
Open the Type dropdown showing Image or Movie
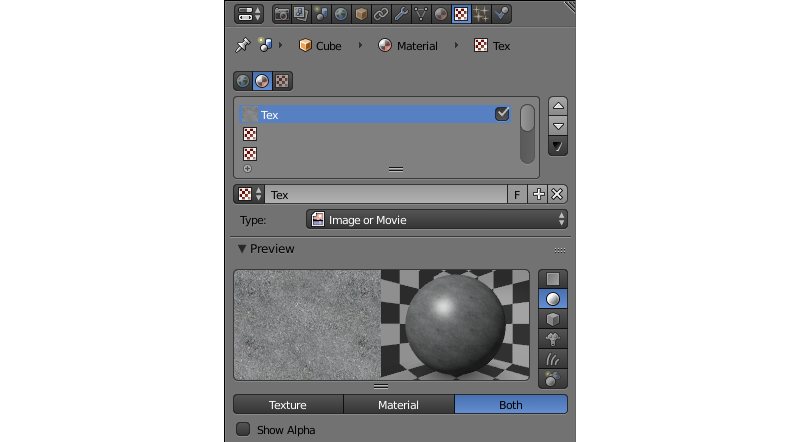tap(437, 220)
